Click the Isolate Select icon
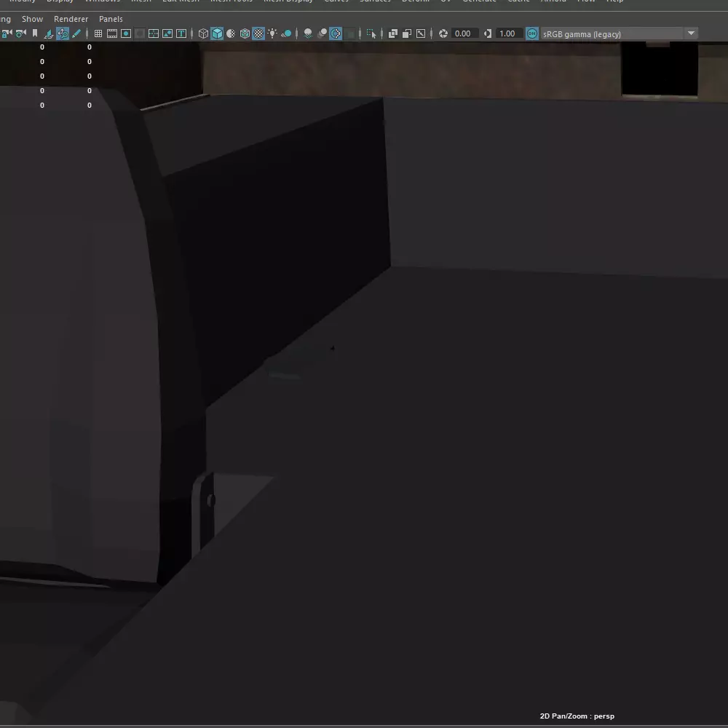 (x=371, y=33)
